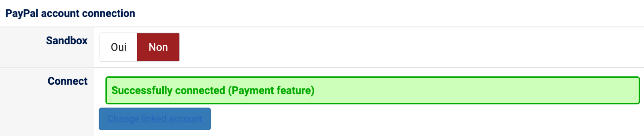644x136 pixels.
Task: Click the "(Payment feature)" text in banner
Action: [271, 90]
